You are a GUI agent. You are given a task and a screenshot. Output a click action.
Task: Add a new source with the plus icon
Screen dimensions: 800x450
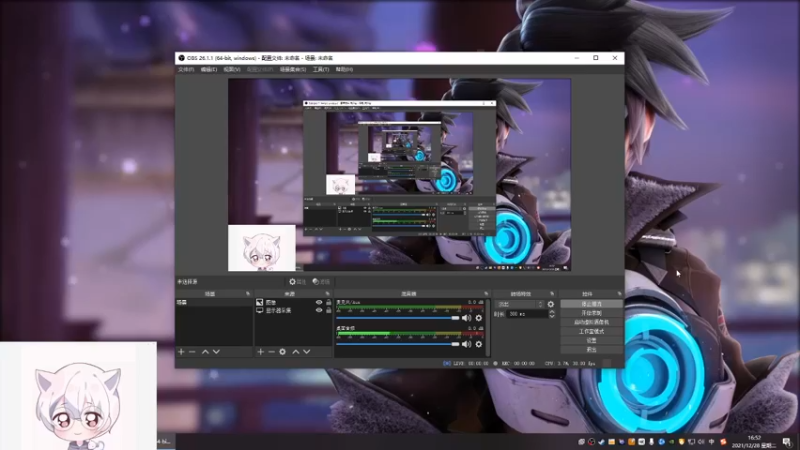260,352
